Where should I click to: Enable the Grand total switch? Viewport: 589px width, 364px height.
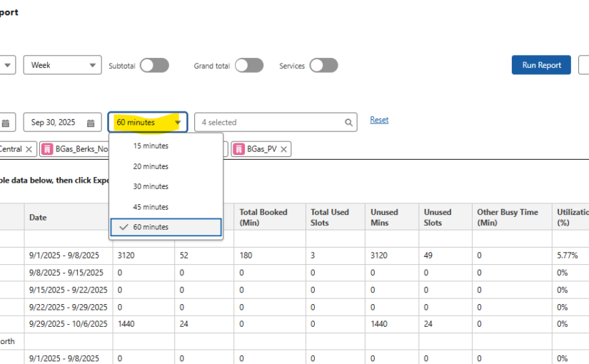click(249, 66)
